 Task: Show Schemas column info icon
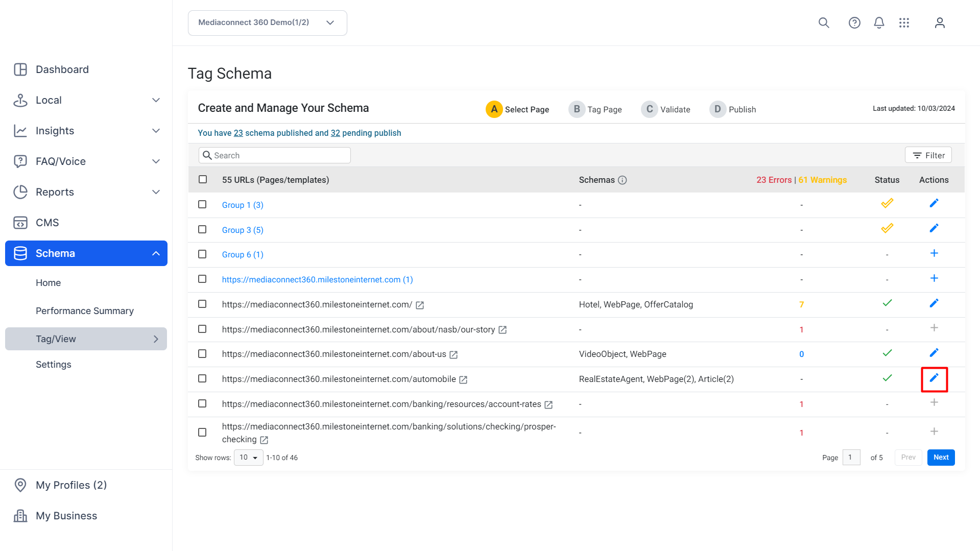pyautogui.click(x=622, y=180)
